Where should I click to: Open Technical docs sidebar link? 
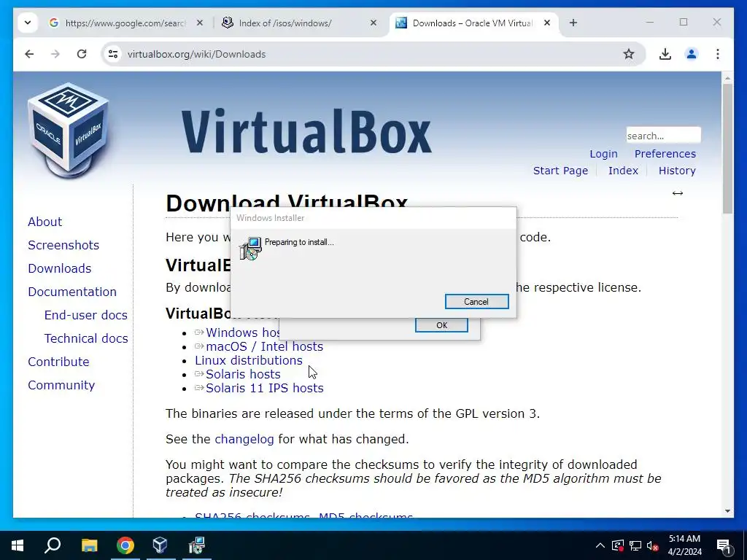tap(86, 338)
